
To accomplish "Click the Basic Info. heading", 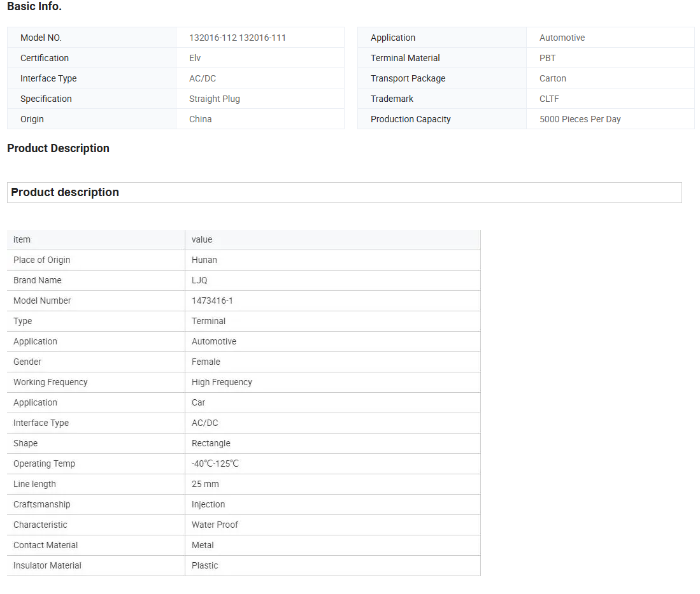I will pos(34,7).
